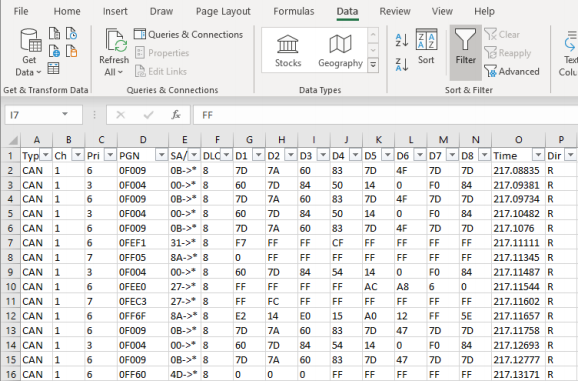
Task: Switch to the Home tab
Action: coord(67,11)
